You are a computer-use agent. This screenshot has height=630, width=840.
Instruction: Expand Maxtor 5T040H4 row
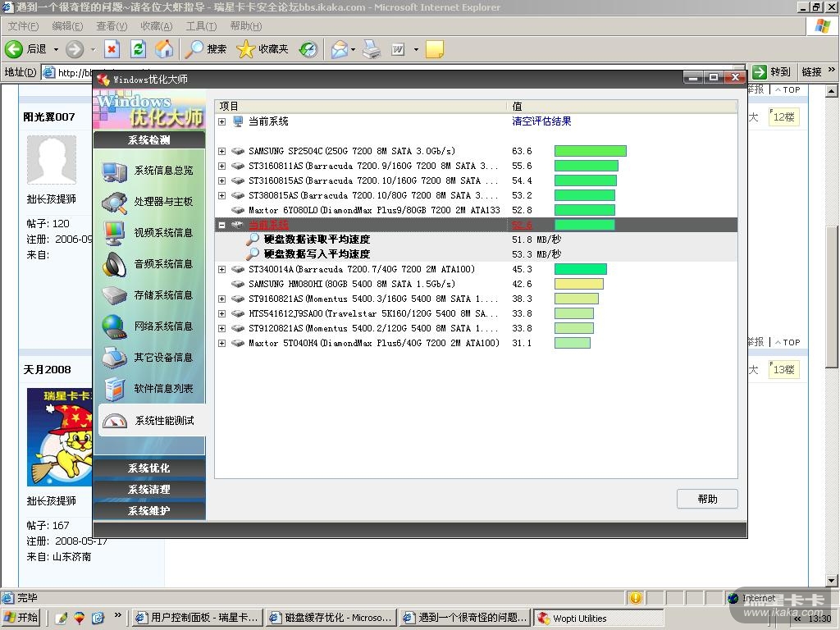221,343
